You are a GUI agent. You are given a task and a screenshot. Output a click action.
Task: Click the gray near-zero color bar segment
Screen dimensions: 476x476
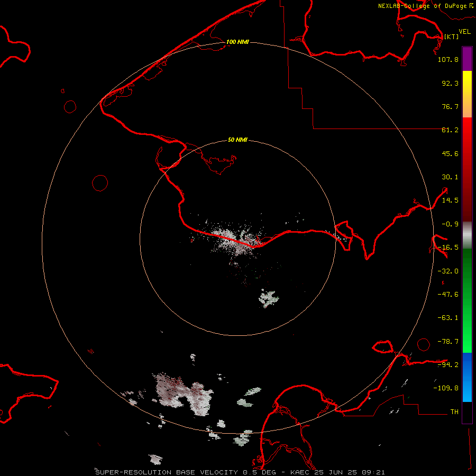click(467, 235)
